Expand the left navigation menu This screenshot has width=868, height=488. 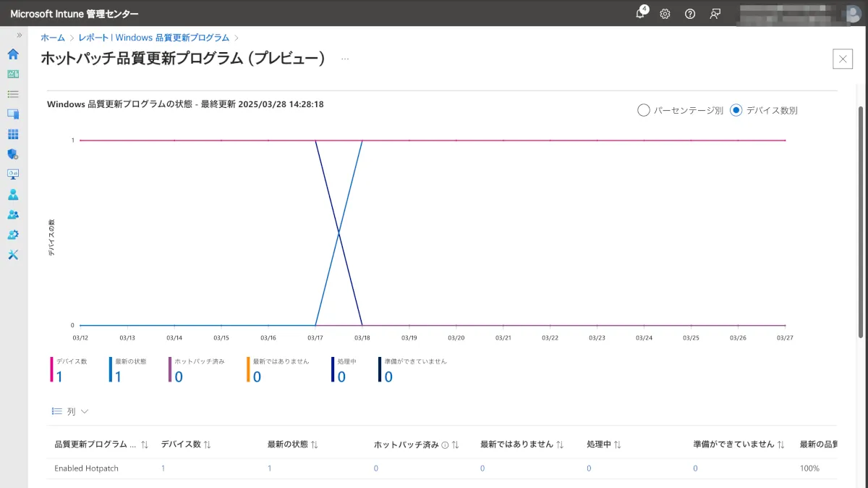point(19,35)
